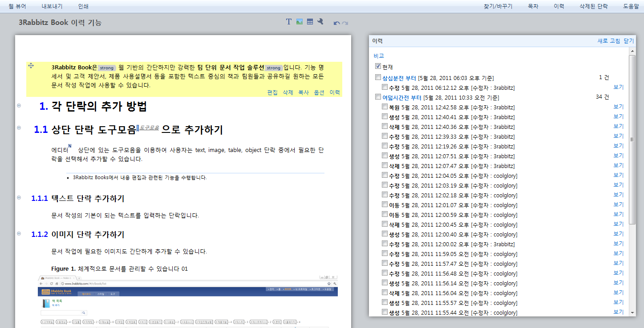Click 새로 고침 in history panel

coord(608,41)
